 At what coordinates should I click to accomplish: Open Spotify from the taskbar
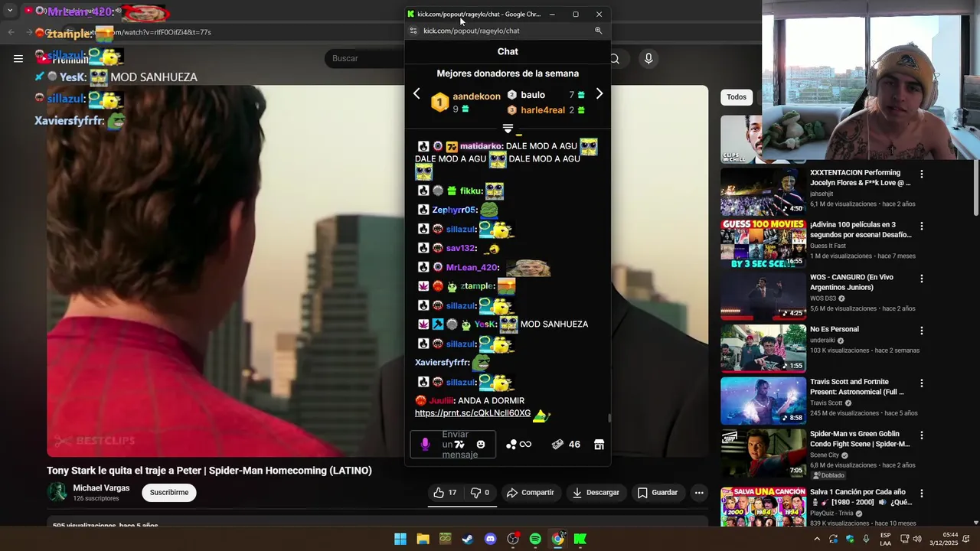[535, 539]
